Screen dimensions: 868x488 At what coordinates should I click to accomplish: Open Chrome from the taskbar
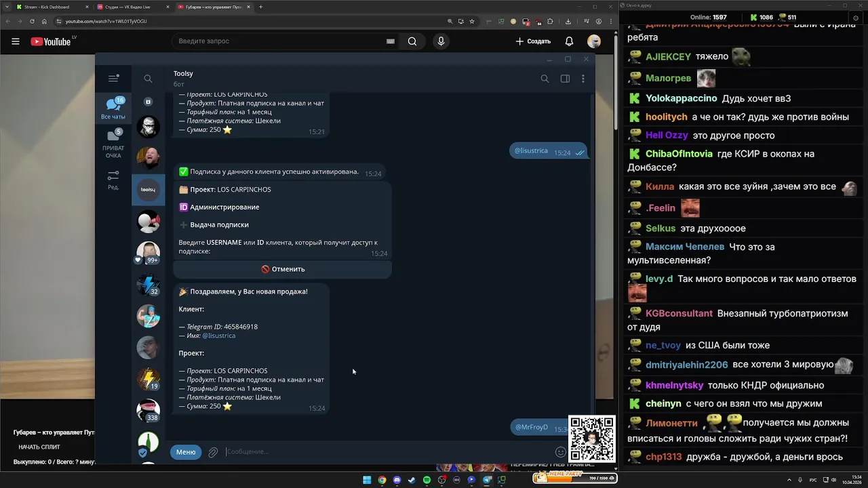click(382, 480)
